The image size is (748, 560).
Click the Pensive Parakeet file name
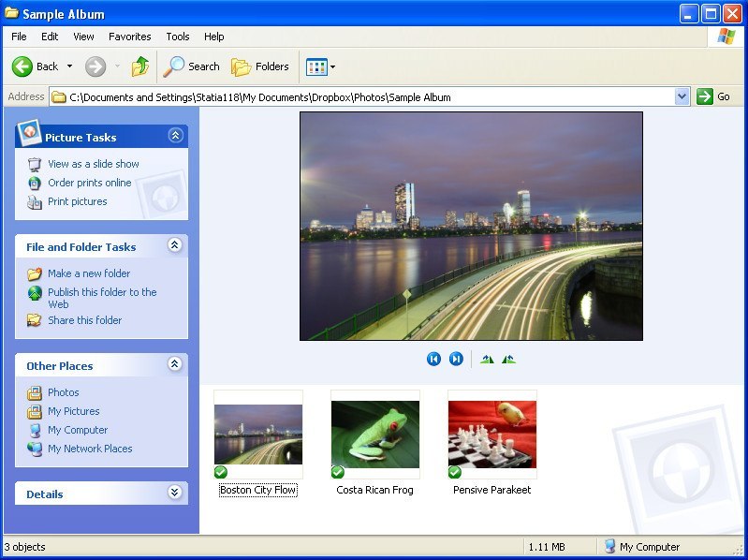click(x=491, y=490)
